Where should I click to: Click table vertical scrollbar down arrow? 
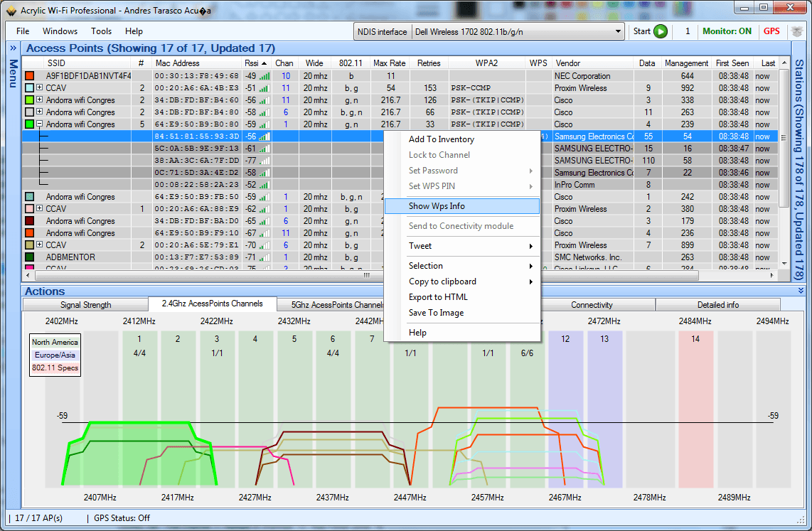pyautogui.click(x=784, y=264)
